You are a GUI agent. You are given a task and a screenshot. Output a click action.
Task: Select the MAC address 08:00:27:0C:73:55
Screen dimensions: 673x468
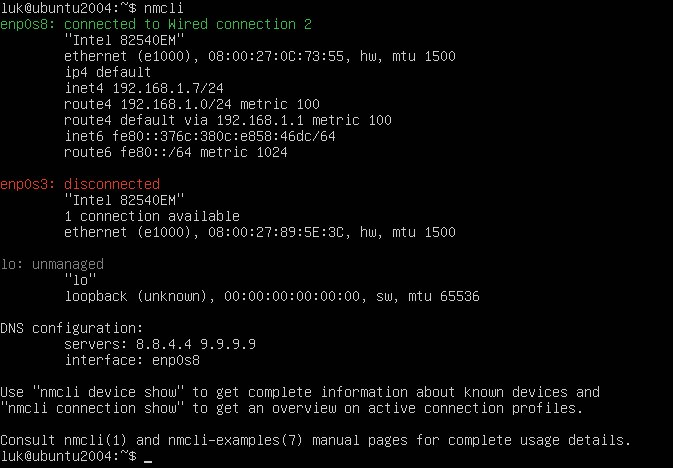(276, 56)
